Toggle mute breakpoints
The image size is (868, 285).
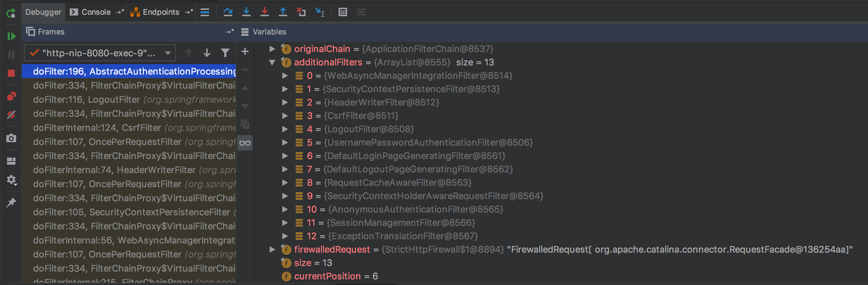pos(11,115)
